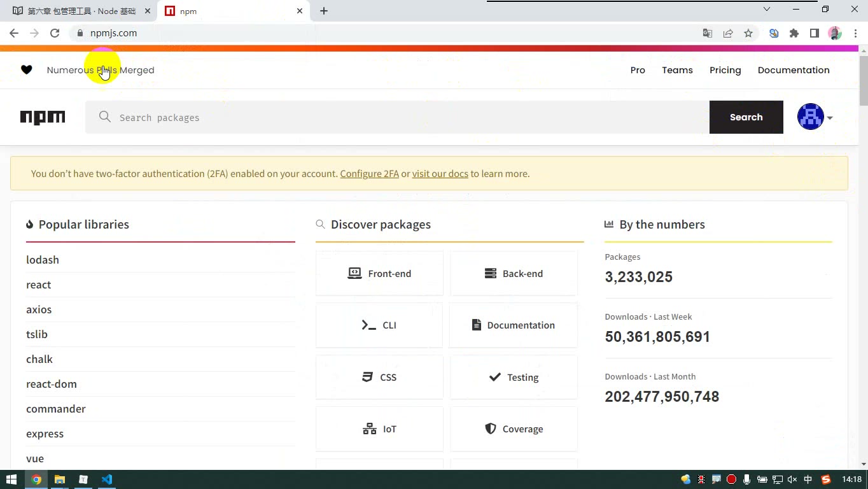
Task: Browse Documentation packages card
Action: (x=514, y=325)
